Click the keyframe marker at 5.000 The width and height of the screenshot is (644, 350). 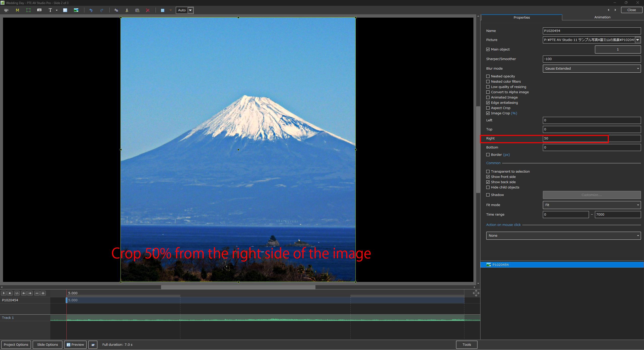[x=67, y=300]
